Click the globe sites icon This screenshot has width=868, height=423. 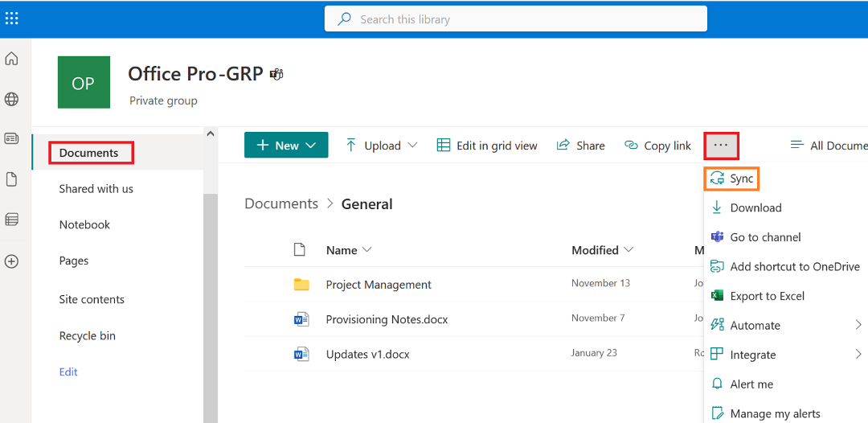pyautogui.click(x=11, y=100)
